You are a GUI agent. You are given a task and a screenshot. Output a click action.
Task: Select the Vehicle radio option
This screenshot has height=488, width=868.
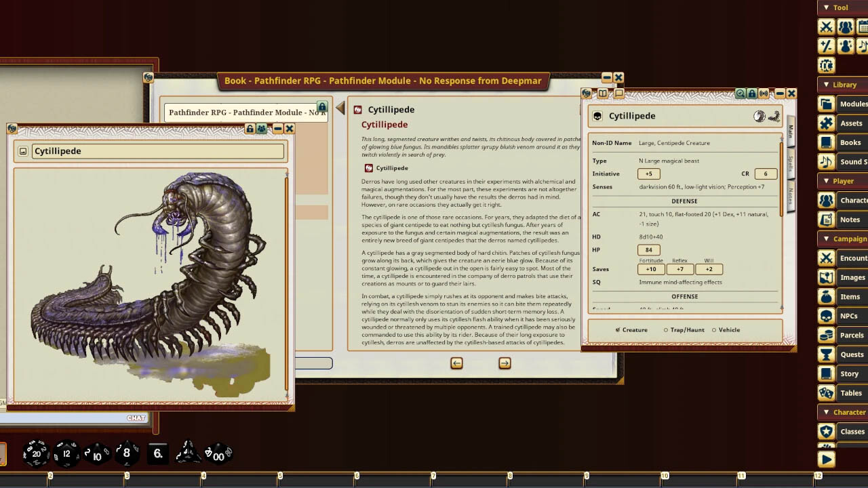pos(714,330)
